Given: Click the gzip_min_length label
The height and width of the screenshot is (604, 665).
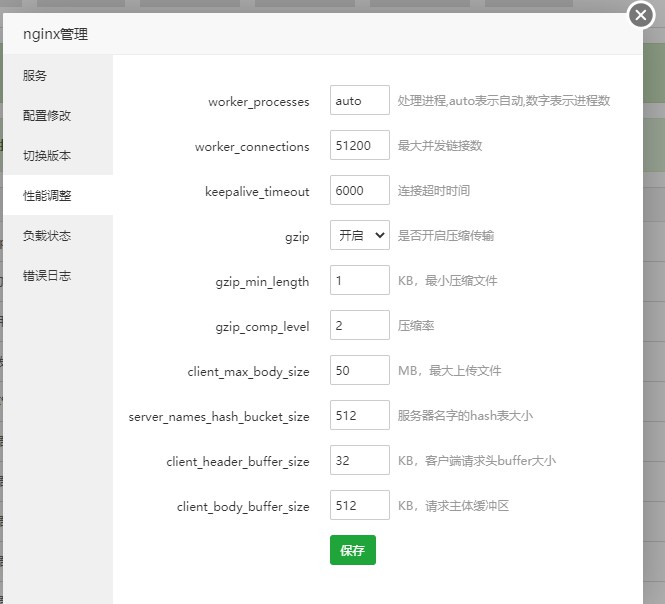Looking at the screenshot, I should coord(262,282).
